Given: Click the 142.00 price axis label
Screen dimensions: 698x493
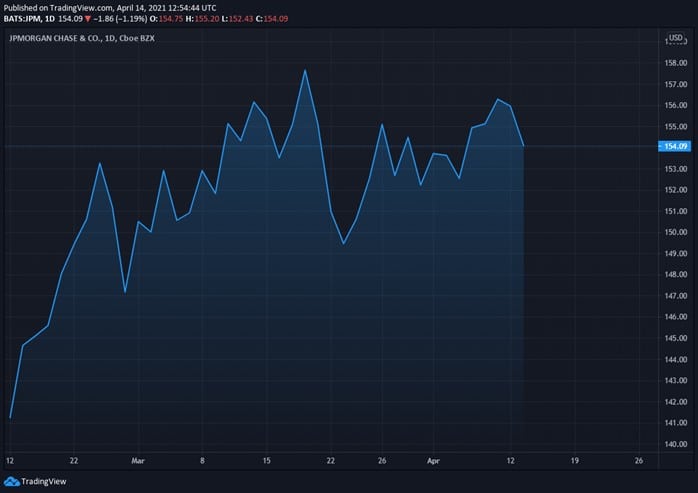Looking at the screenshot, I should [676, 402].
